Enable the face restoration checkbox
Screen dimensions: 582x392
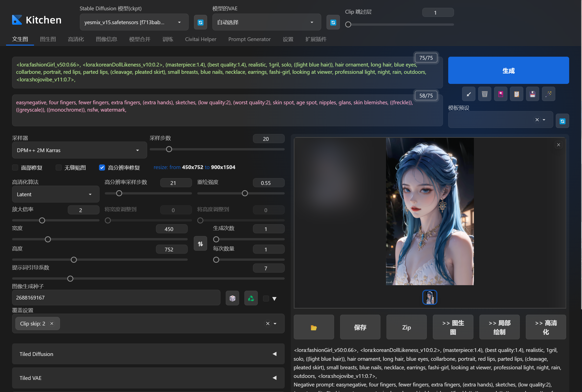[x=15, y=168]
